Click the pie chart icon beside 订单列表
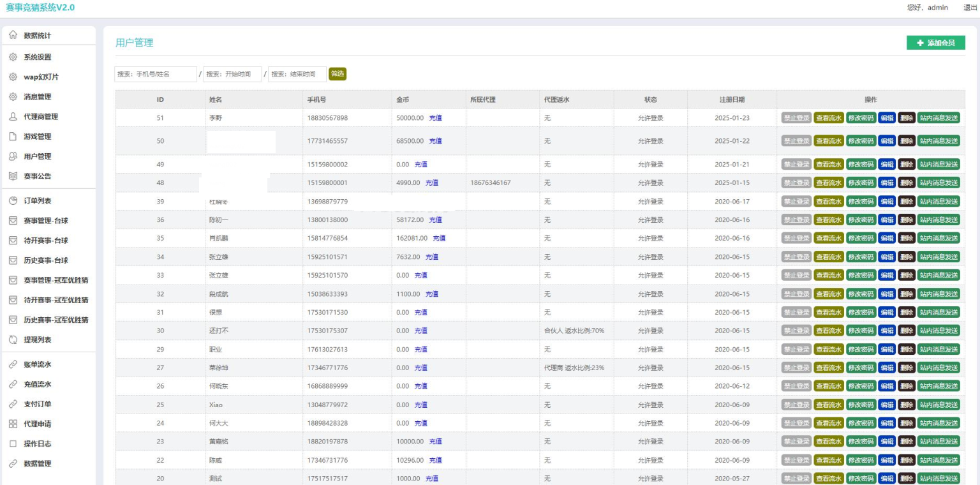Viewport: 980px width, 485px height. 13,201
